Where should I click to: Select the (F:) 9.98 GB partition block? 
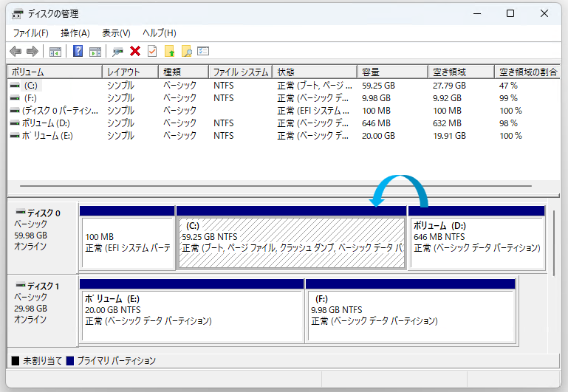pos(411,311)
